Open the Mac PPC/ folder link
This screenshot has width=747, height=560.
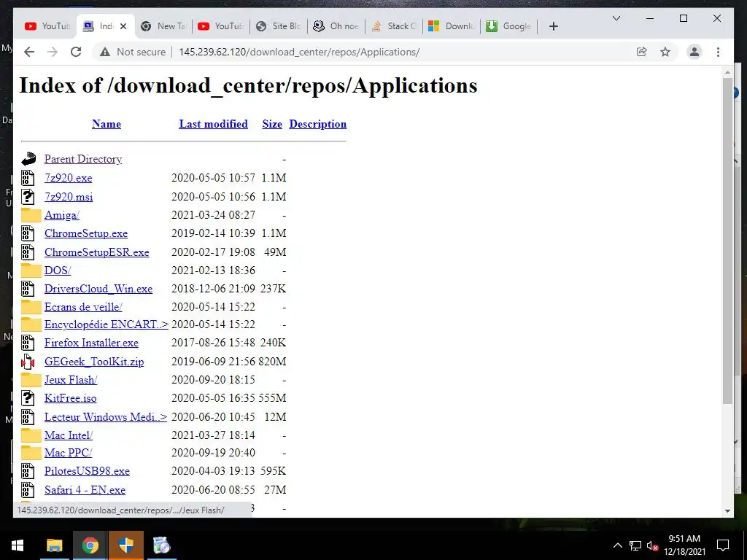(x=68, y=452)
